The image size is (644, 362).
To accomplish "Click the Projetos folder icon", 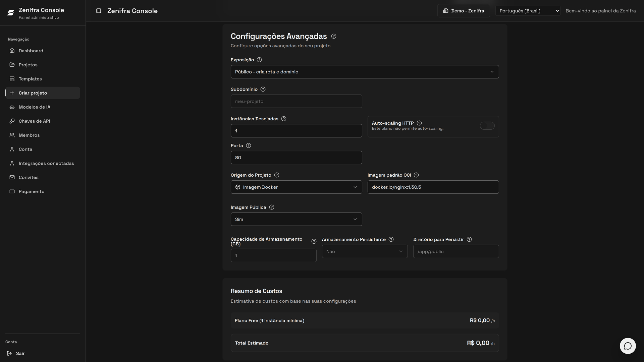I will [12, 65].
